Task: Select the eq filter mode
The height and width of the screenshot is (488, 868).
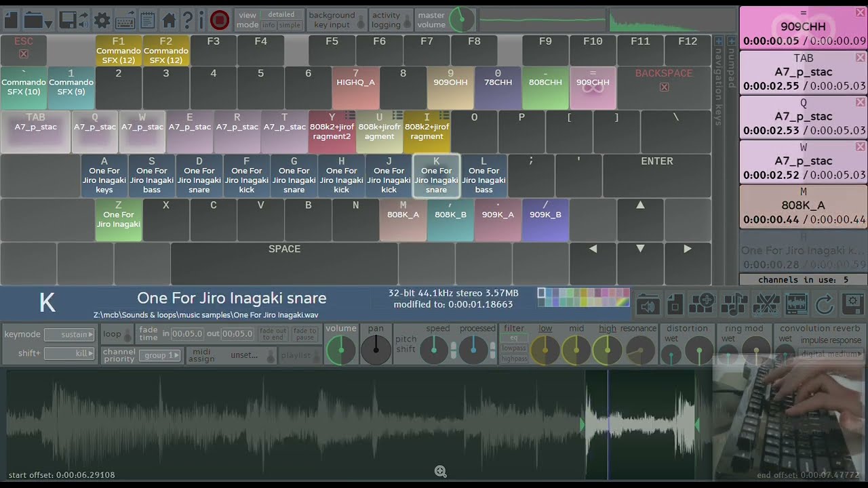Action: [514, 338]
